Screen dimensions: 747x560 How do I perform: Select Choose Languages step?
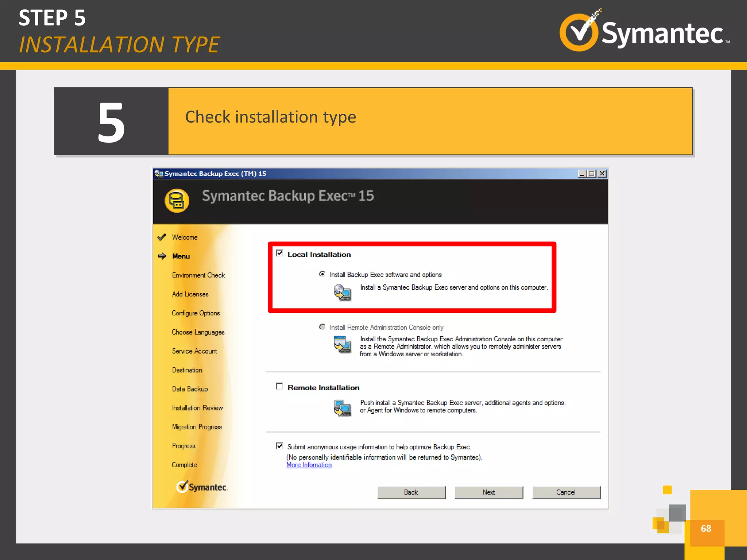(198, 332)
